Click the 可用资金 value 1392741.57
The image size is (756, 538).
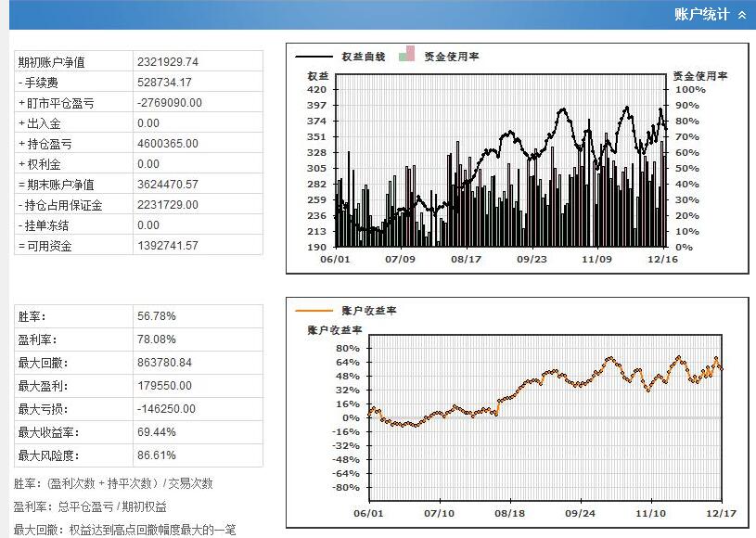click(x=168, y=246)
